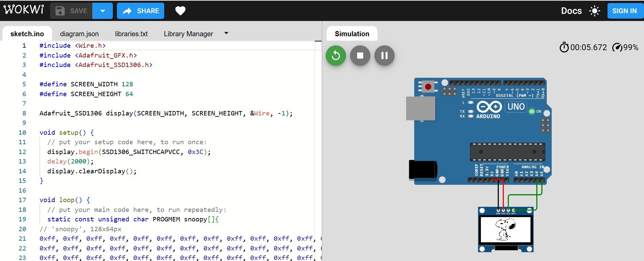Click the display.clearDisplay() line
The width and height of the screenshot is (644, 261).
tap(92, 171)
